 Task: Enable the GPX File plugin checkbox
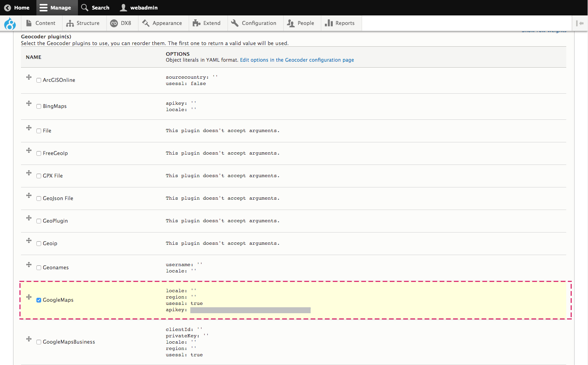(39, 176)
